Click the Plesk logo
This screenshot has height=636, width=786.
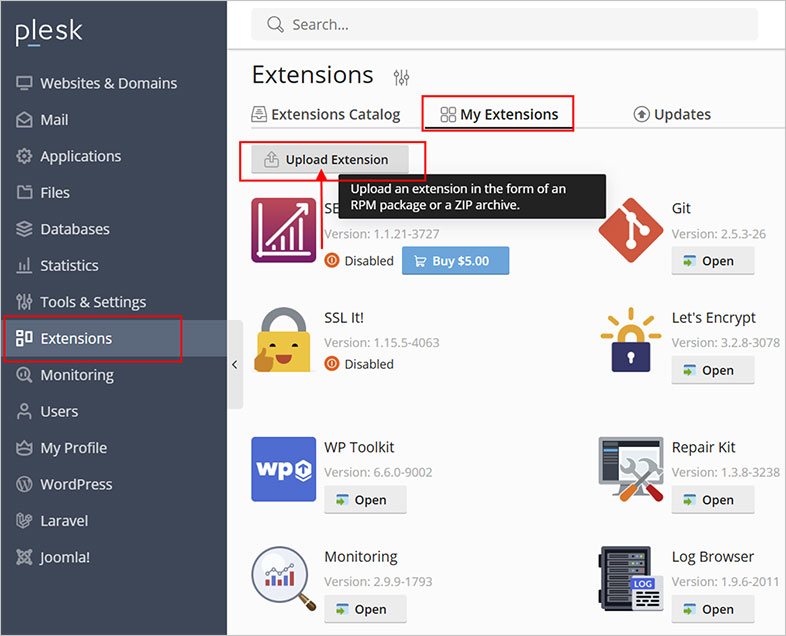[49, 33]
